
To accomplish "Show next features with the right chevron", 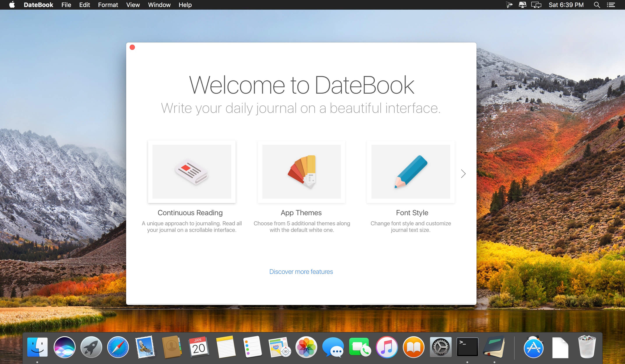I will 463,174.
